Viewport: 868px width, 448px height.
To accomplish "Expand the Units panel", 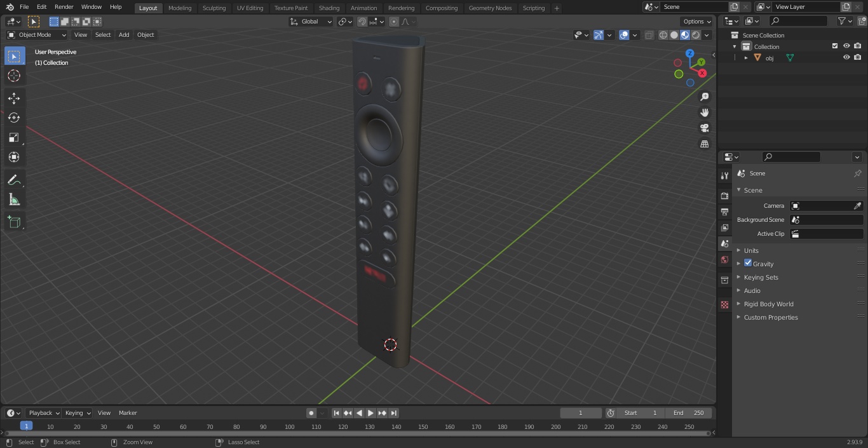I will [751, 250].
